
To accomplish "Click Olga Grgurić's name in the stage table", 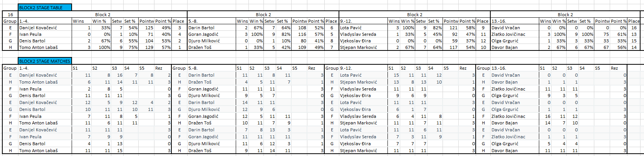I will tap(505, 41).
